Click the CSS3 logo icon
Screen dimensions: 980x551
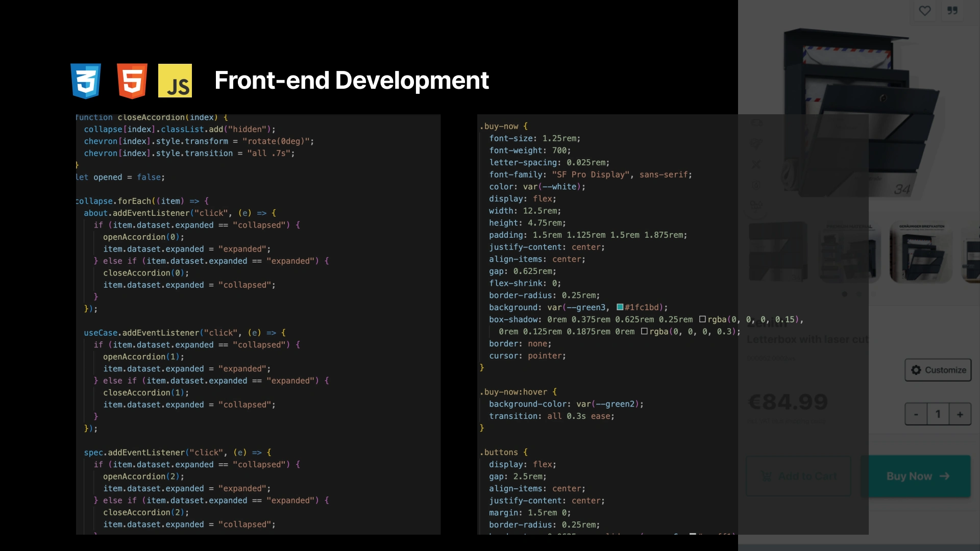86,81
